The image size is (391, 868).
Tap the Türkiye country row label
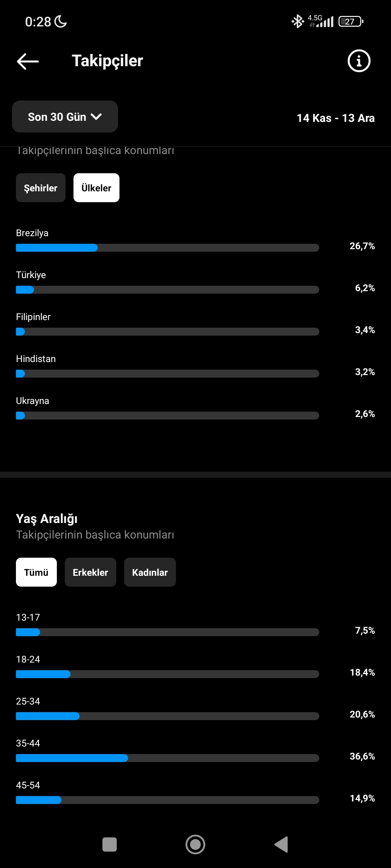[31, 275]
